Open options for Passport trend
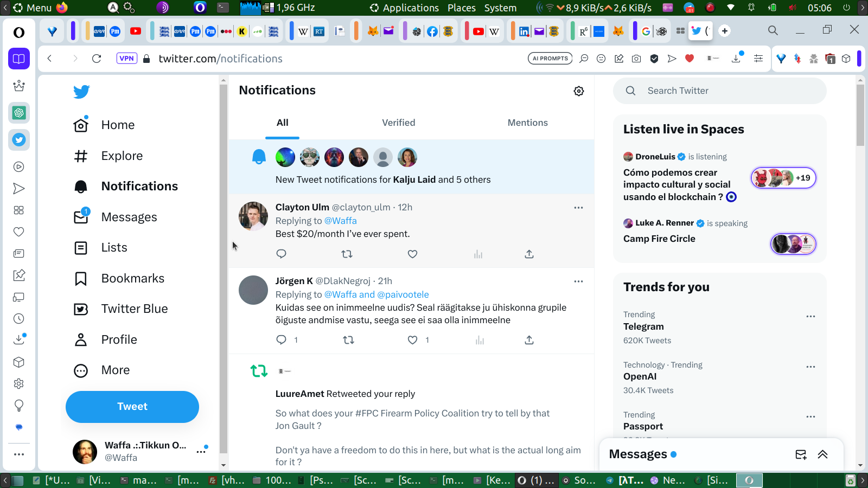Screen dimensions: 868x488 tap(810, 417)
